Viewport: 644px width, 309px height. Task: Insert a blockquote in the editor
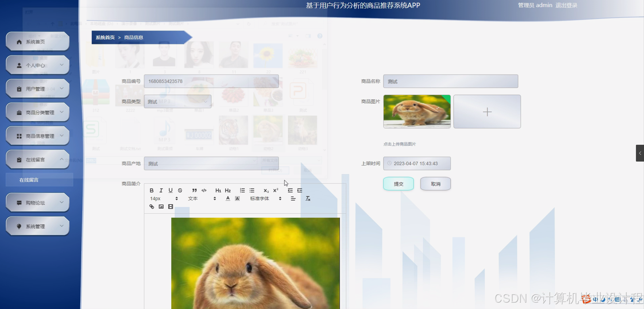click(194, 190)
